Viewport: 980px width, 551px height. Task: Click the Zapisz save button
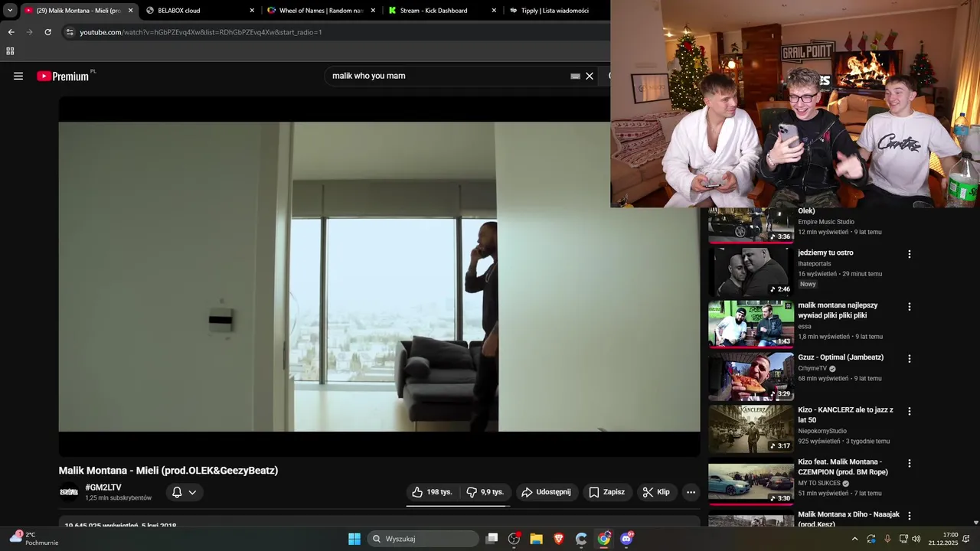(607, 492)
